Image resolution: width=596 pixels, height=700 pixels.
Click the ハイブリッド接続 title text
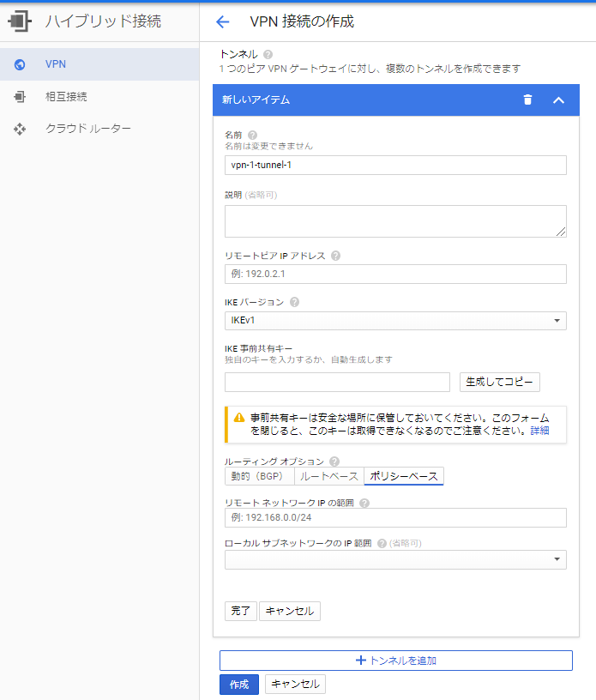(x=103, y=21)
